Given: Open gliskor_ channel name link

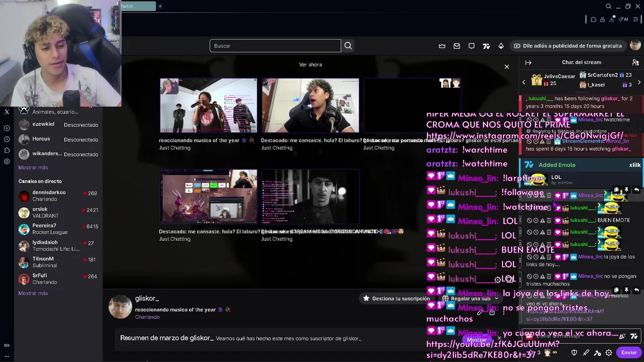Looking at the screenshot, I should tap(147, 299).
